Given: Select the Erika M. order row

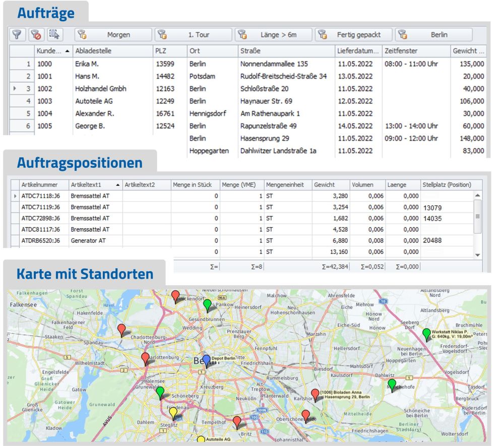Looking at the screenshot, I should [248, 64].
